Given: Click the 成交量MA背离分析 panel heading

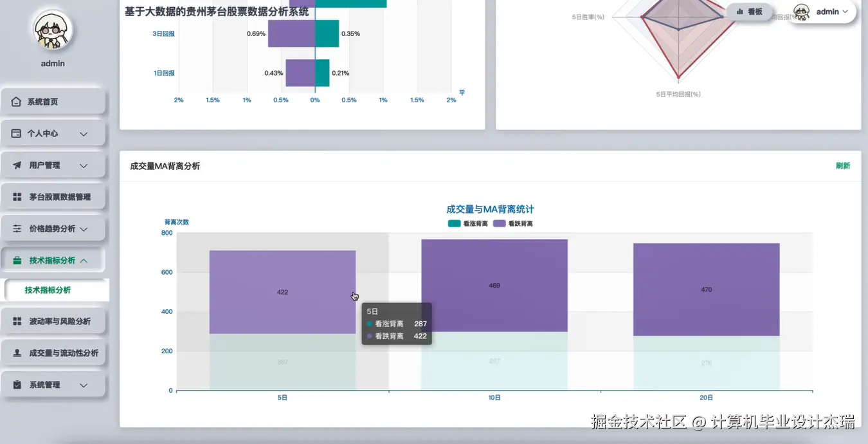Looking at the screenshot, I should [x=165, y=166].
